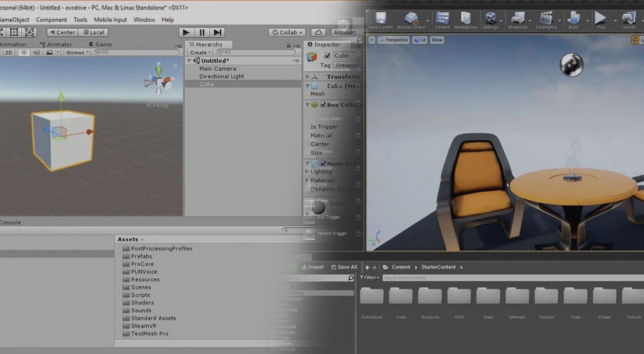Image resolution: width=644 pixels, height=354 pixels.
Task: Switch to the Game tab
Action: [x=100, y=44]
